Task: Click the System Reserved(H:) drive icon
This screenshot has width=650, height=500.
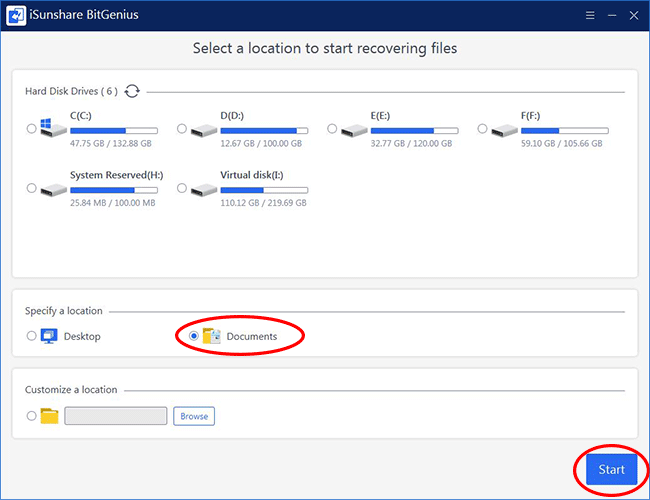Action: [x=53, y=188]
